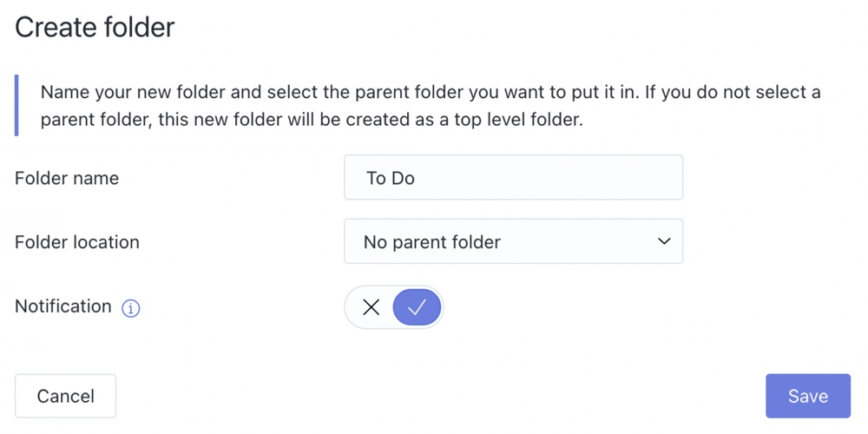Click the checkmark icon in Notification toggle
Viewport: 868px width, 434px height.
point(417,307)
